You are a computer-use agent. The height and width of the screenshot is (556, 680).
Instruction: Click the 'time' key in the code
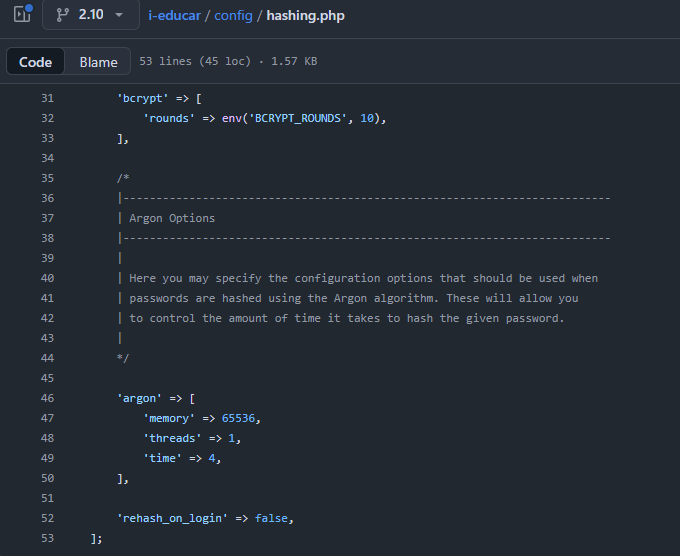coord(163,458)
